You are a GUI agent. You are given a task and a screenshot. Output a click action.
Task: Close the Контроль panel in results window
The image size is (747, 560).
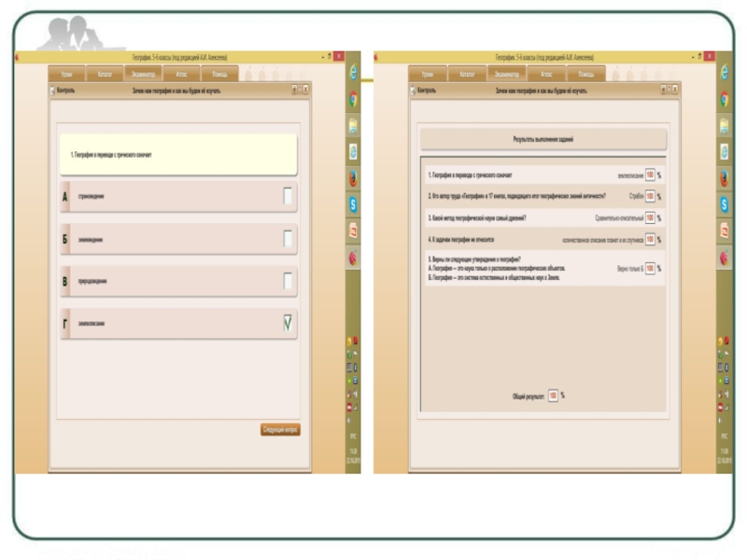(675, 90)
